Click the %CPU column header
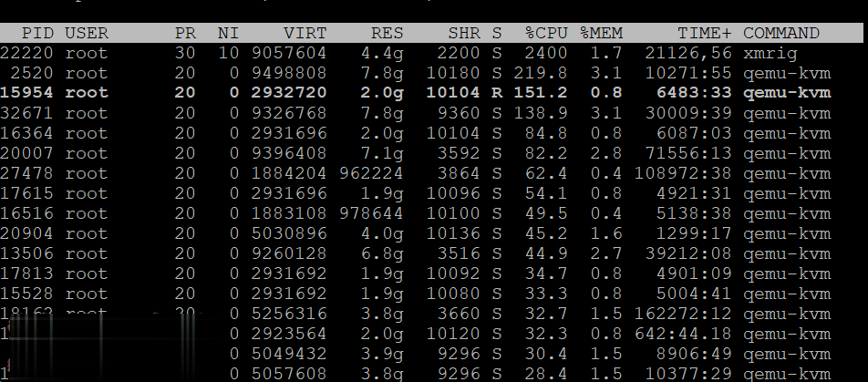The height and width of the screenshot is (382, 868). [545, 33]
